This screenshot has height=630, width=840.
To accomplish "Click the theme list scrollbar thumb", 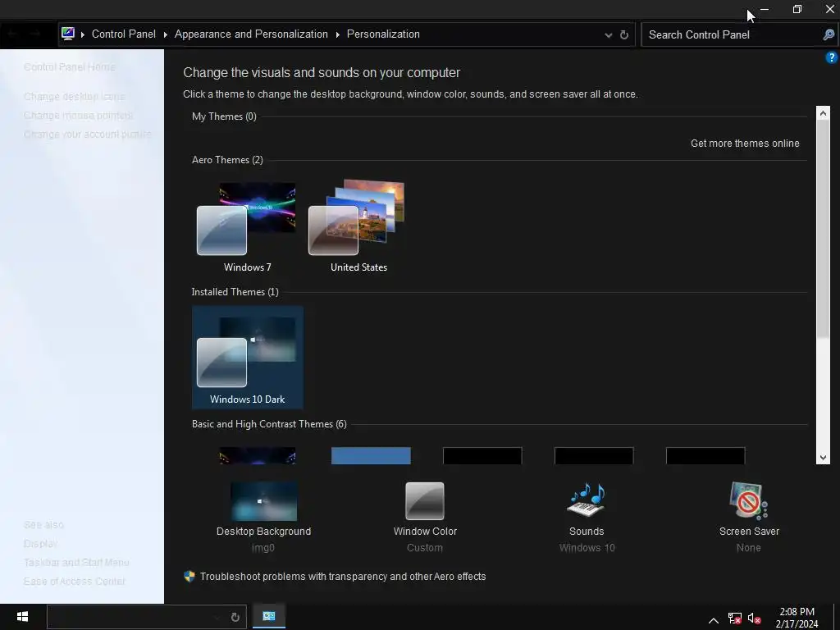I will 823,229.
